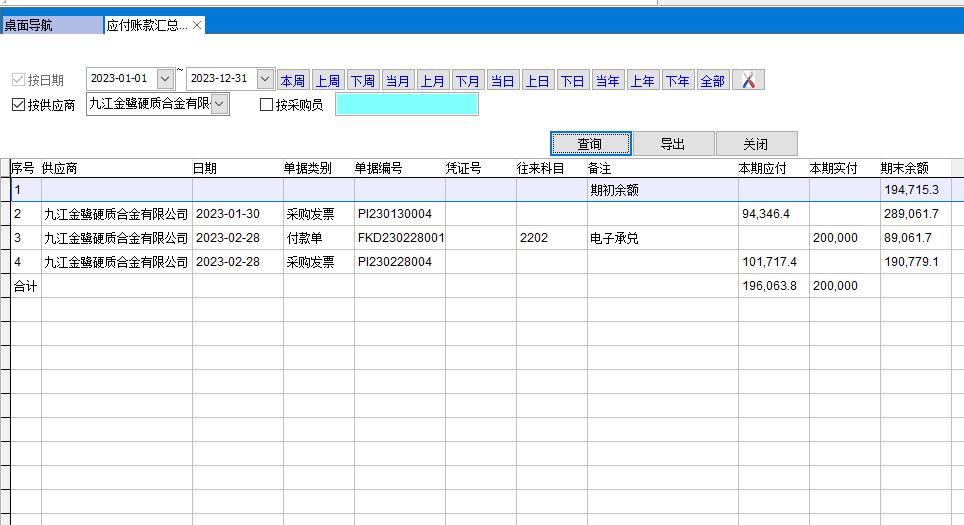Click the 导出 button
The width and height of the screenshot is (964, 525).
[673, 144]
